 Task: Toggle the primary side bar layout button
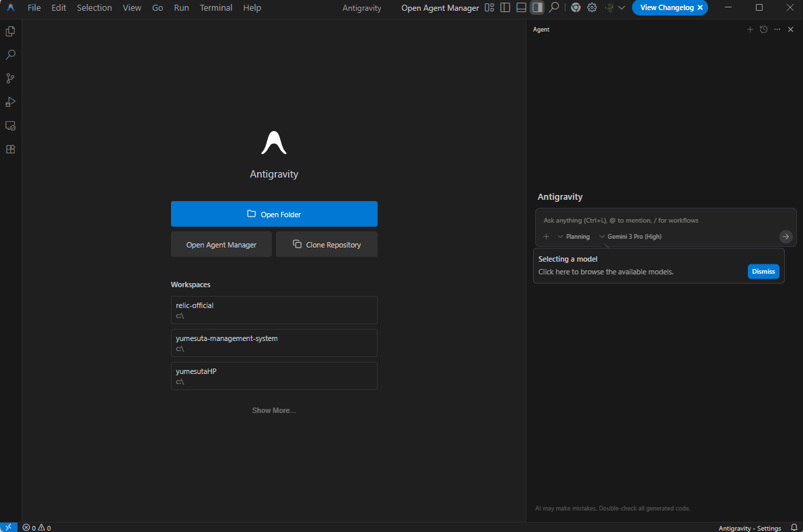click(x=505, y=8)
